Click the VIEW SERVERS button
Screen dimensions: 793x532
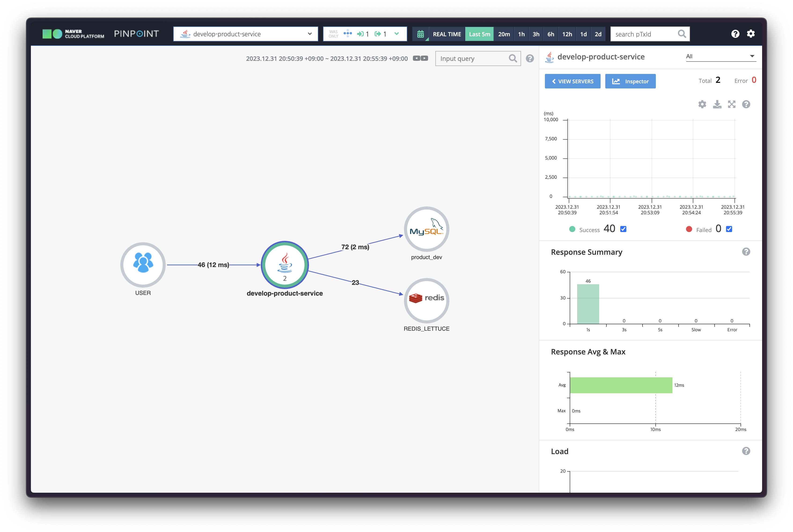pyautogui.click(x=572, y=81)
